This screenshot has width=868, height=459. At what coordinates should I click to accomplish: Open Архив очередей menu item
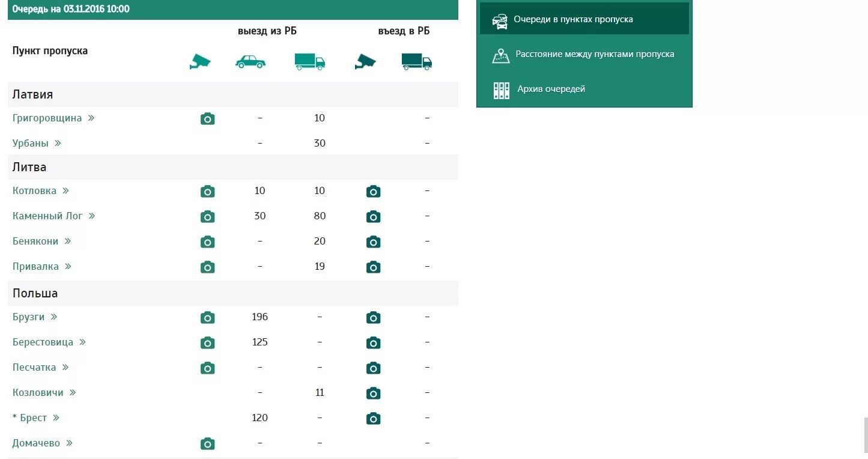(584, 89)
